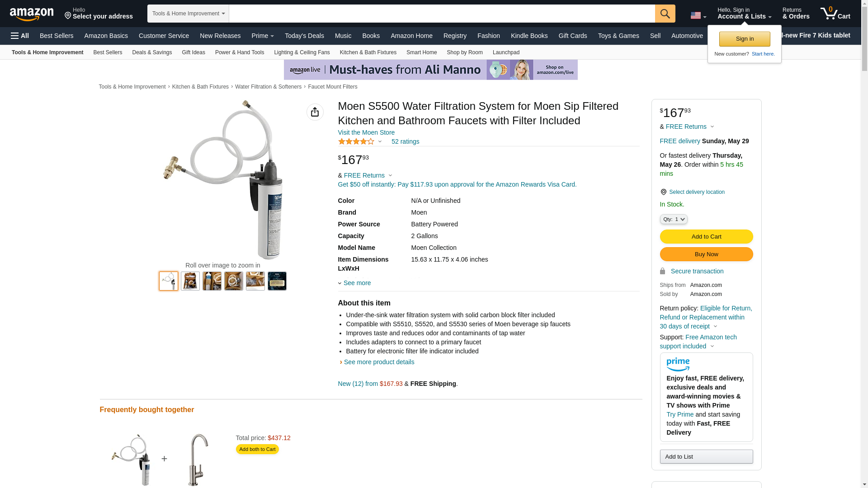Open the Qty quantity dropdown
The height and width of the screenshot is (488, 868).
point(673,219)
